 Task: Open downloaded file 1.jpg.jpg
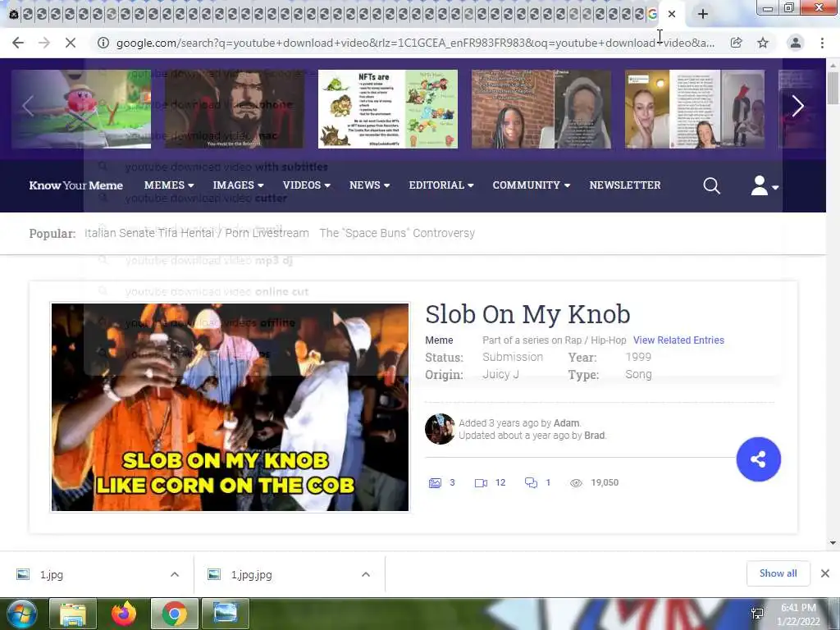pos(251,575)
